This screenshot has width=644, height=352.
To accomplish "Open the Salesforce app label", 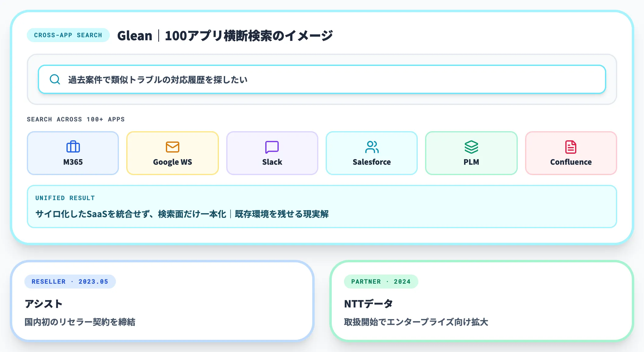I will coord(372,162).
